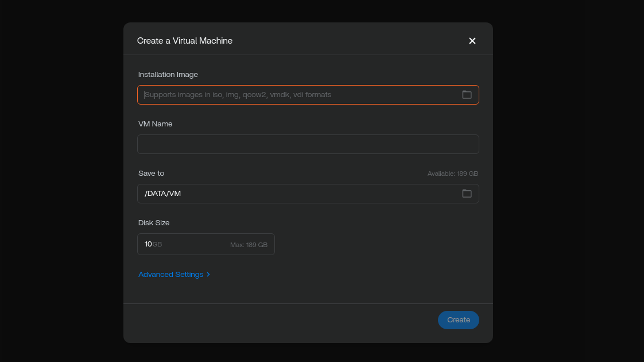The height and width of the screenshot is (362, 644).
Task: Open folder browser for Save to path
Action: click(467, 193)
